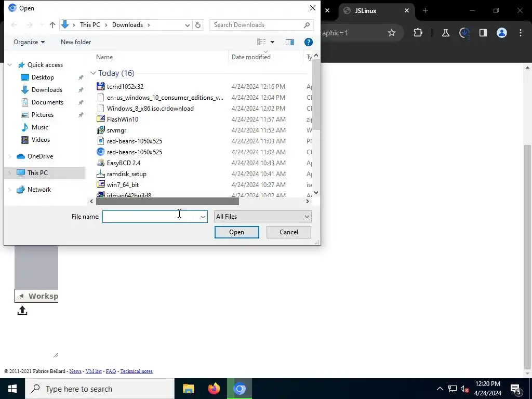This screenshot has width=532, height=399.
Task: Refresh the Downloads folder listing
Action: pyautogui.click(x=198, y=25)
